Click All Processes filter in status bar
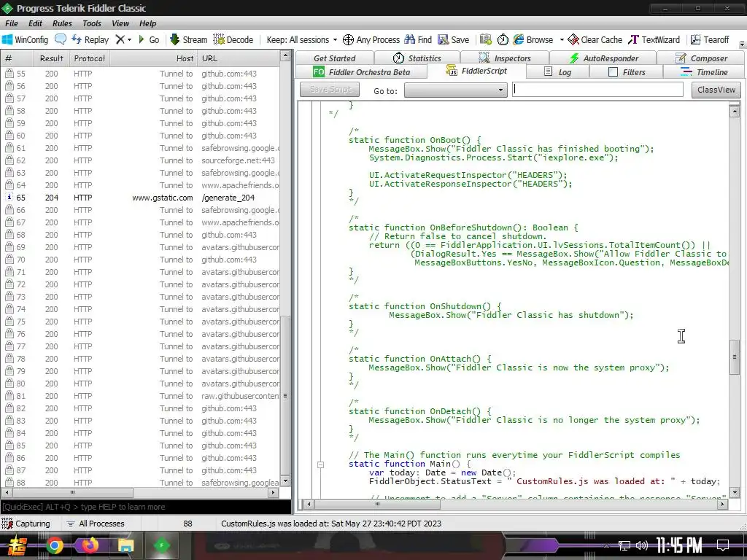This screenshot has width=747, height=560. click(96, 524)
